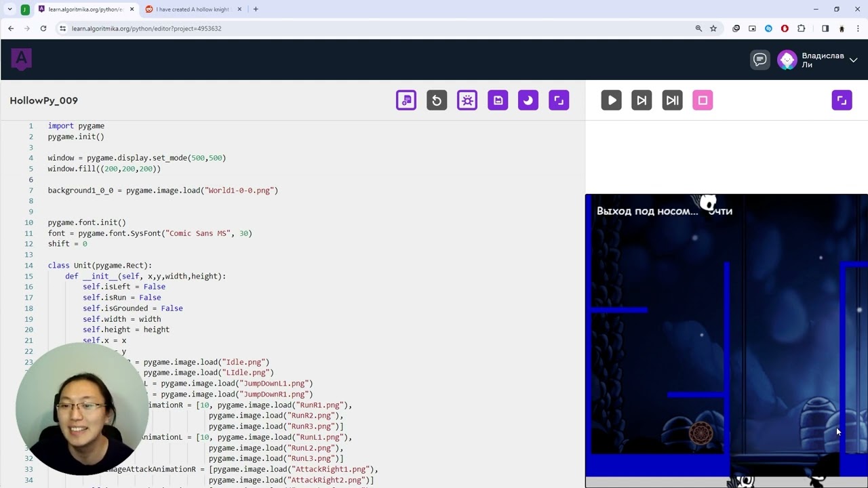Image resolution: width=868 pixels, height=488 pixels.
Task: Click the address bar URL field
Action: coord(380,28)
